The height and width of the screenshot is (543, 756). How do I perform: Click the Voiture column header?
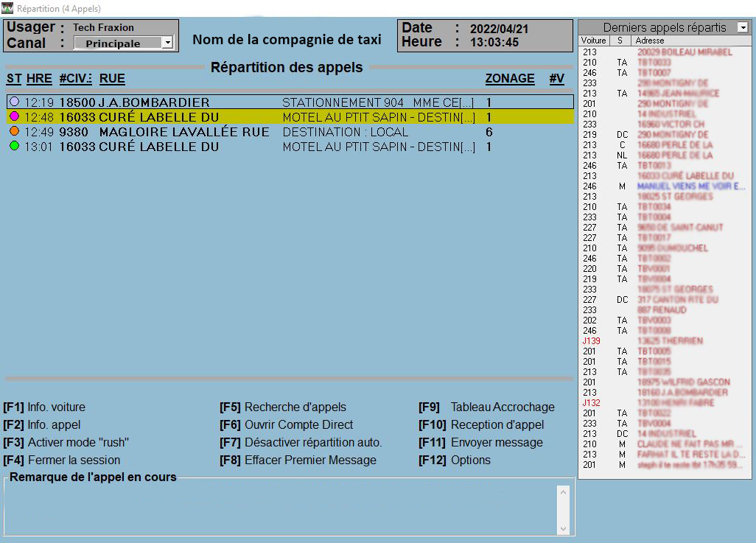[x=593, y=41]
